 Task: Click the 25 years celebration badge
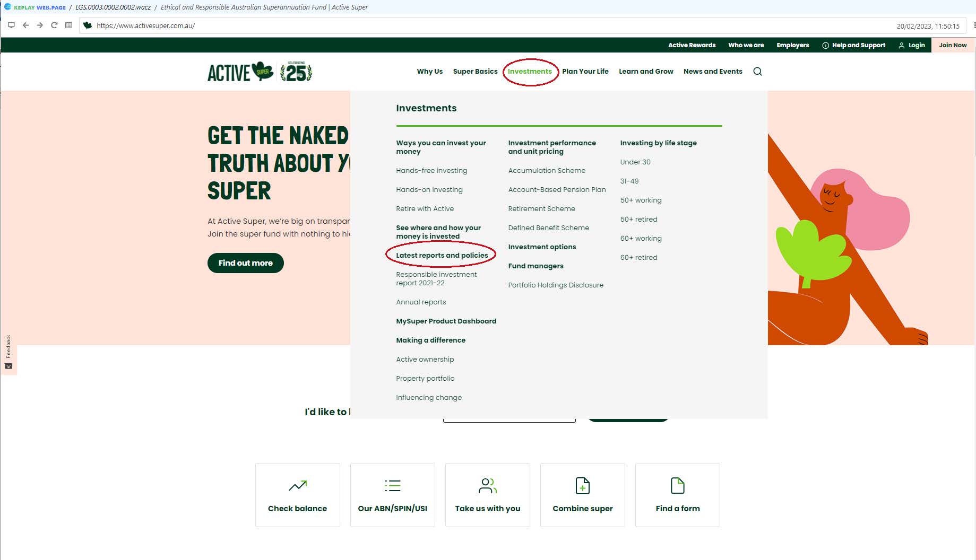(x=296, y=72)
